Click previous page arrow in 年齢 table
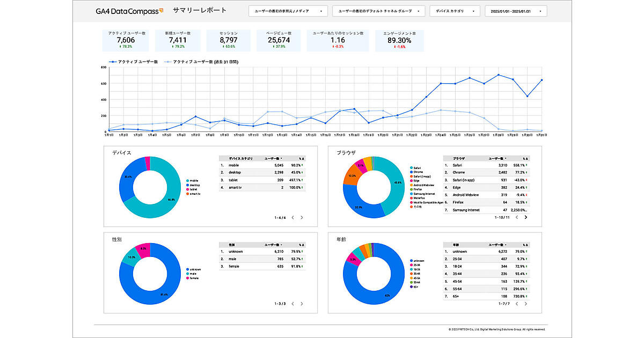This screenshot has width=644, height=338. [516, 304]
